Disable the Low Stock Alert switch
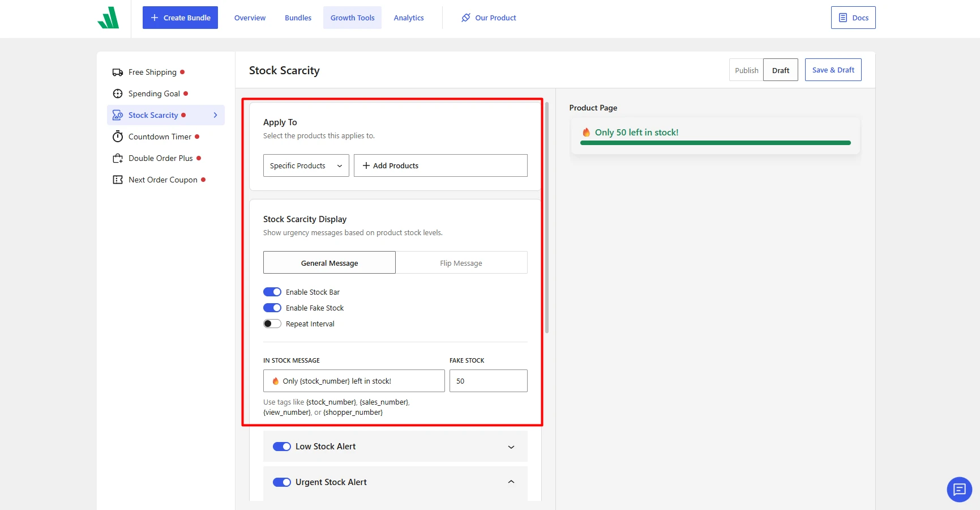 pos(282,447)
